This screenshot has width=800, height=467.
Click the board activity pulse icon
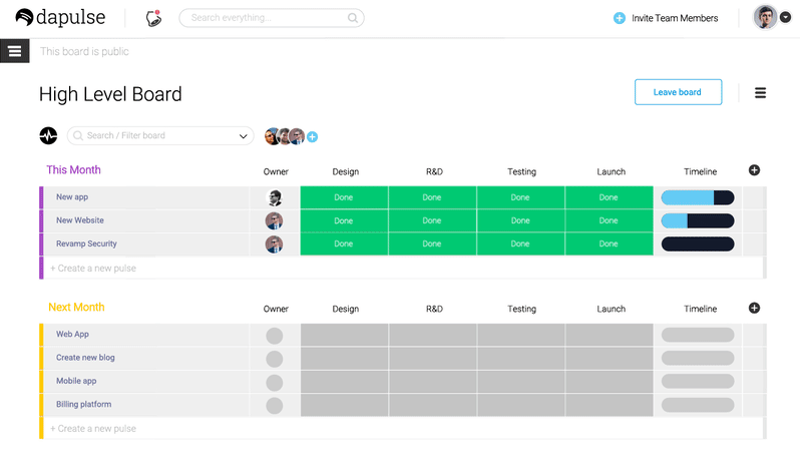(x=48, y=136)
